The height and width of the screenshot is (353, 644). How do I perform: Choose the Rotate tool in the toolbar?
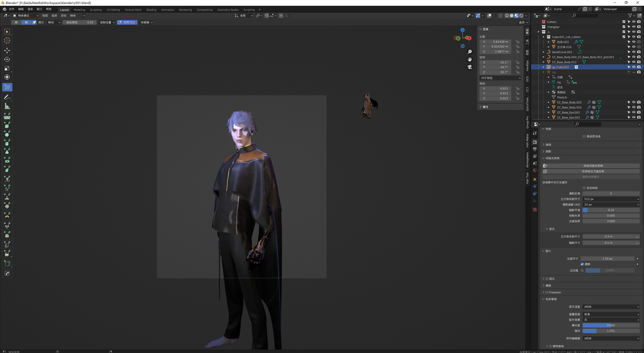[7, 59]
